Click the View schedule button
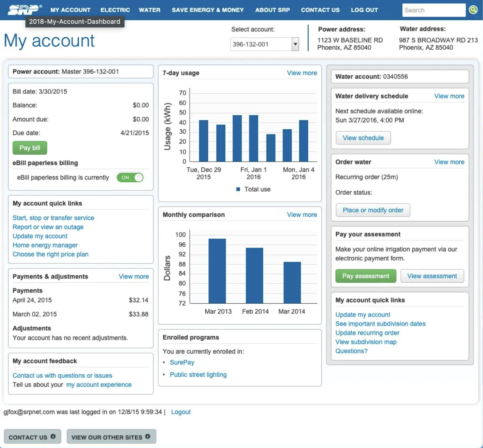This screenshot has width=483, height=448. coord(363,138)
